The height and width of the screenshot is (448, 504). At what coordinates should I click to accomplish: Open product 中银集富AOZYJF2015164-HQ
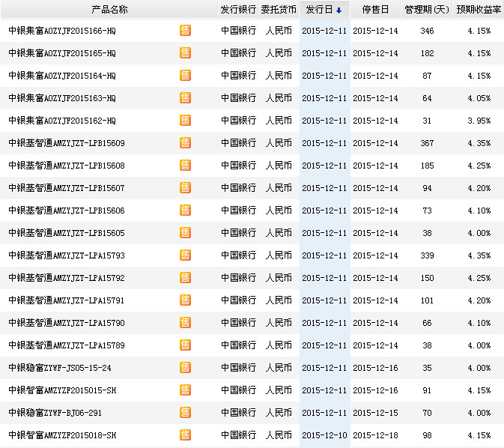pos(62,76)
